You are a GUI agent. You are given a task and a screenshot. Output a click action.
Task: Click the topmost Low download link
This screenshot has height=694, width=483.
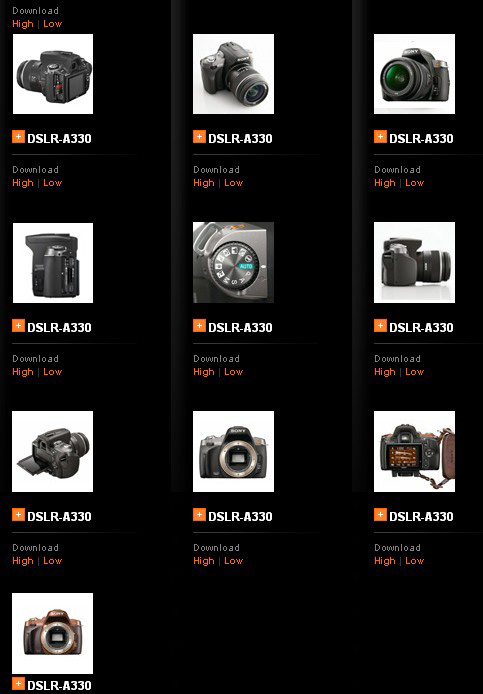coord(53,24)
